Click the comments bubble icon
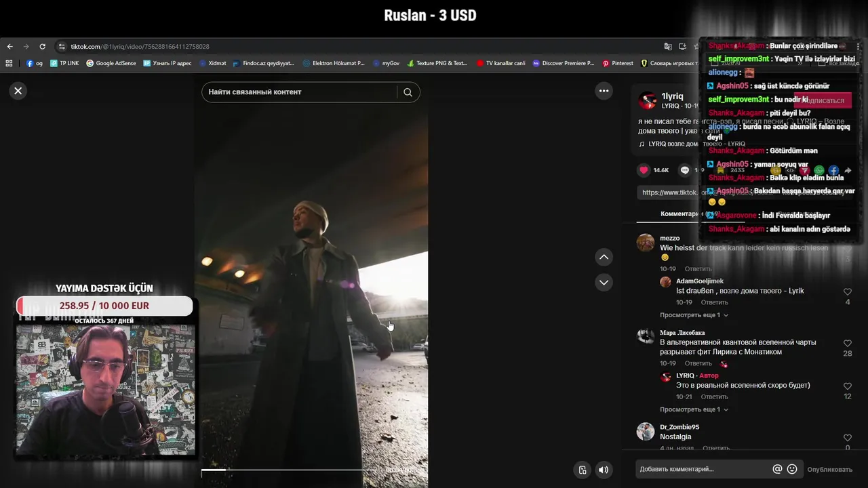 pyautogui.click(x=684, y=170)
